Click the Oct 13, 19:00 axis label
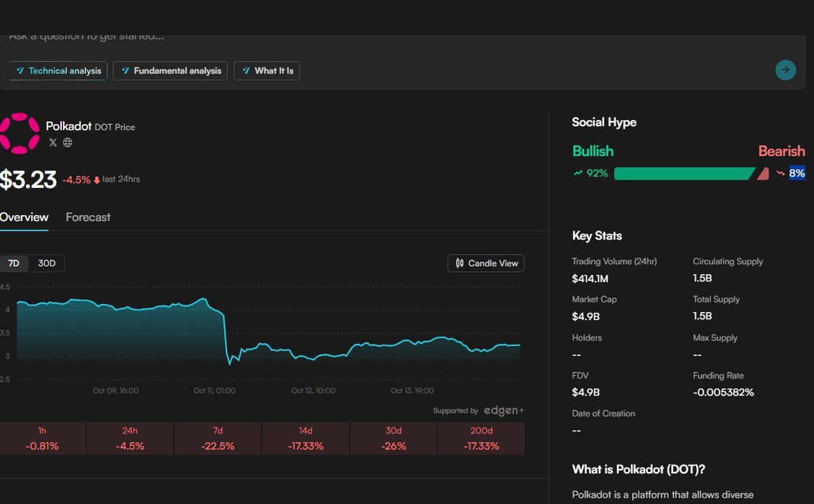Viewport: 814px width, 504px height. 412,391
